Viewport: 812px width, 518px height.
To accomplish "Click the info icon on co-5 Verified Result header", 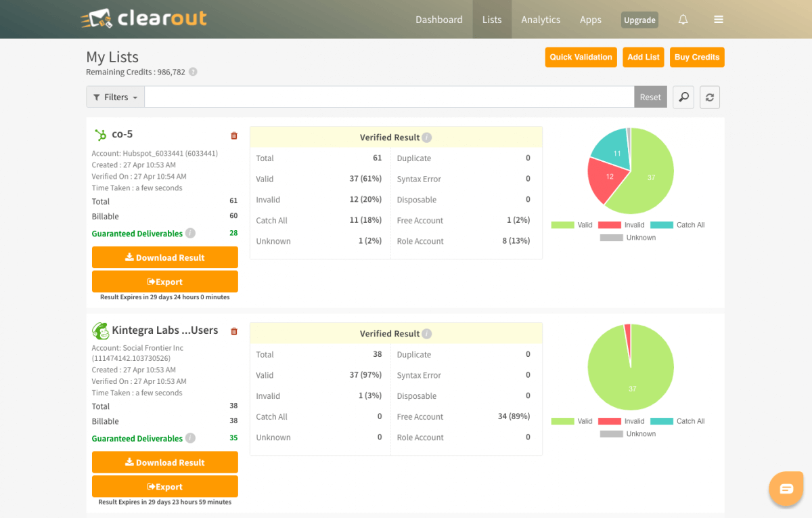I will [426, 137].
